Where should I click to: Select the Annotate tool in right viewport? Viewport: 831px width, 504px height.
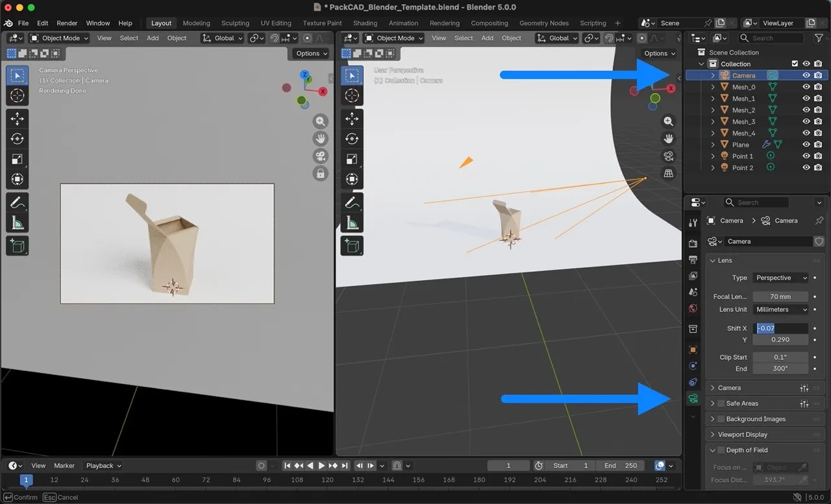click(x=352, y=203)
